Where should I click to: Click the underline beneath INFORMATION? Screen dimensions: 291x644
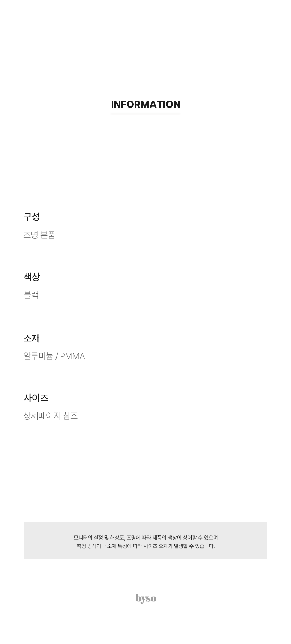click(x=145, y=113)
